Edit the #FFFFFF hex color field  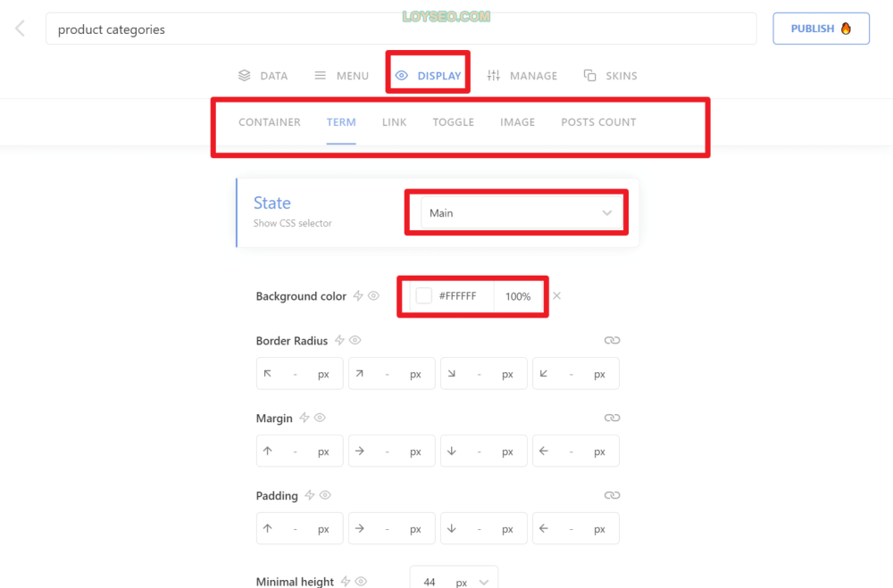coord(457,296)
